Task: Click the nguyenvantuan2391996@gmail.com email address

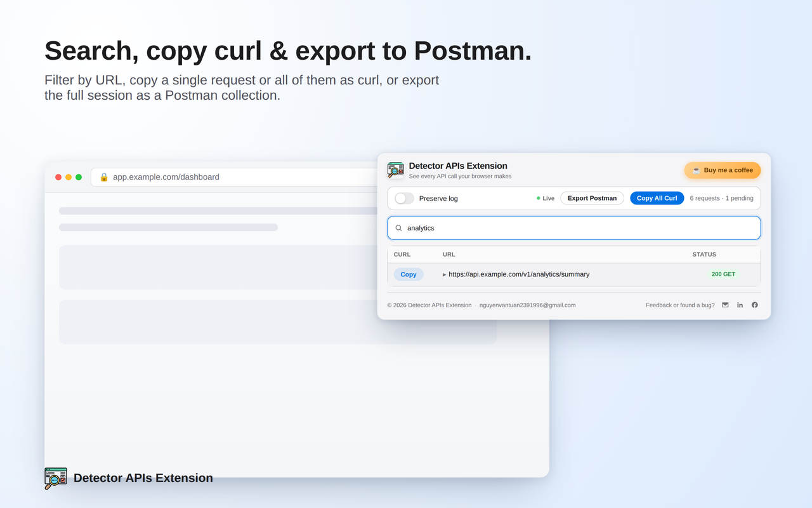Action: 528,305
